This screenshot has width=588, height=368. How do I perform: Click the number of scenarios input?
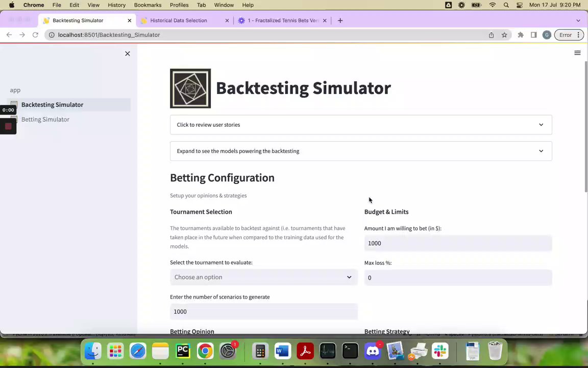click(x=263, y=312)
